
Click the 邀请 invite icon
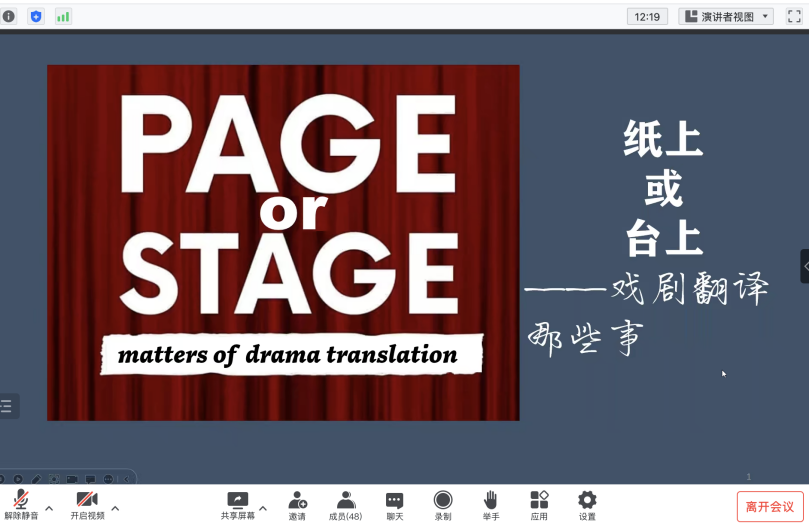coord(297,503)
